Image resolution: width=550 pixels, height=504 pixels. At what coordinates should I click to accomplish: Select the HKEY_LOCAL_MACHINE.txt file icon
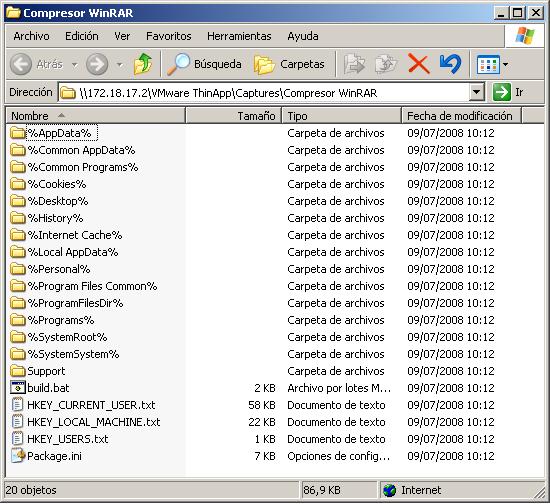(x=18, y=422)
